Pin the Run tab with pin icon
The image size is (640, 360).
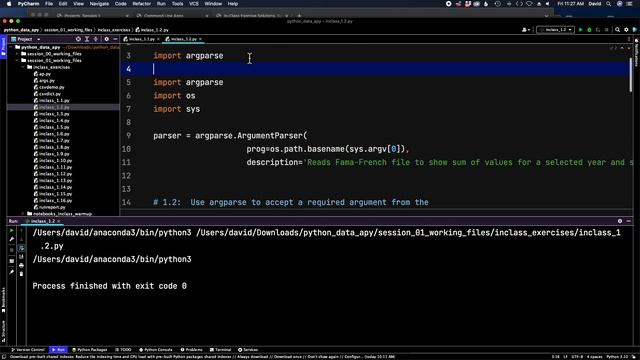(x=12, y=272)
